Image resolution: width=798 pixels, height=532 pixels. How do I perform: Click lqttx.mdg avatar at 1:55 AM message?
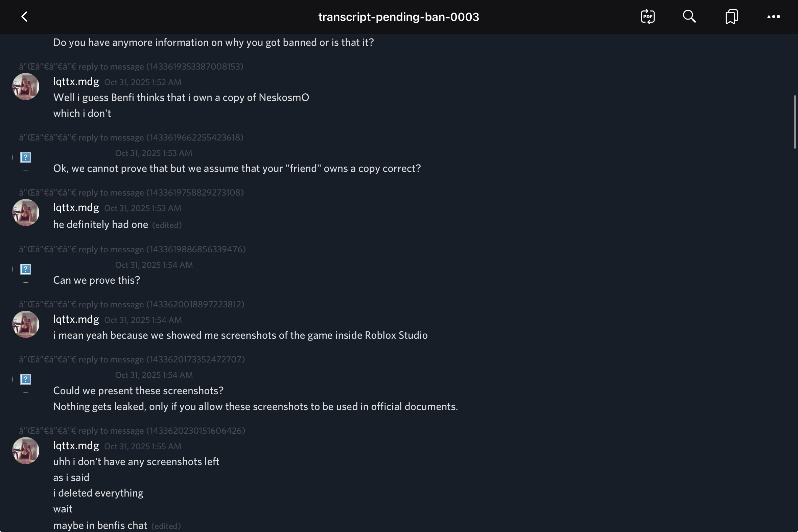(x=26, y=451)
